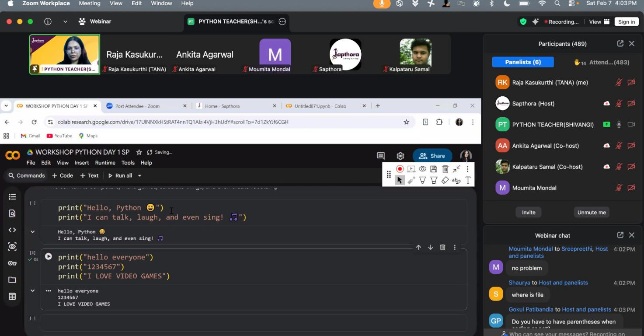Screen dimensions: 644x336
Task: Pop out the Participants panel
Action: point(620,43)
